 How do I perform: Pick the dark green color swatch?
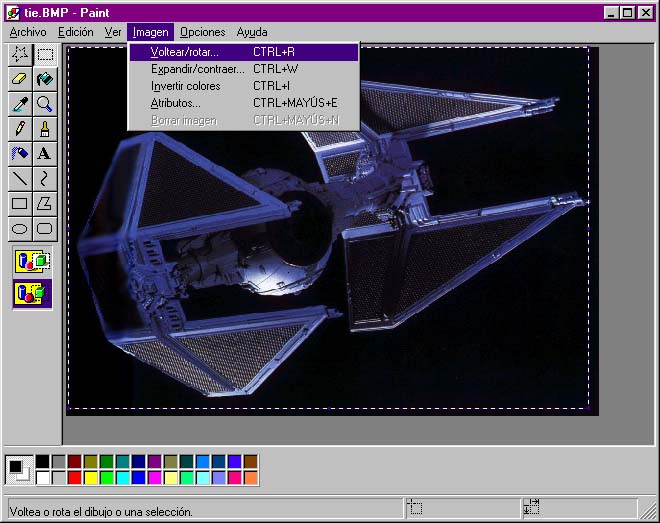coord(106,462)
